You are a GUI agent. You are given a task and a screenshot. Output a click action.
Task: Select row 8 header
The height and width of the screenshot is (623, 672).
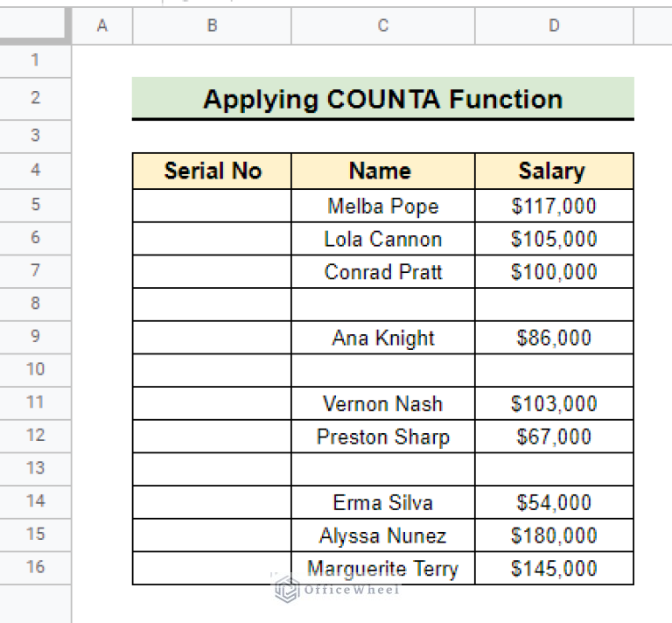coord(35,304)
